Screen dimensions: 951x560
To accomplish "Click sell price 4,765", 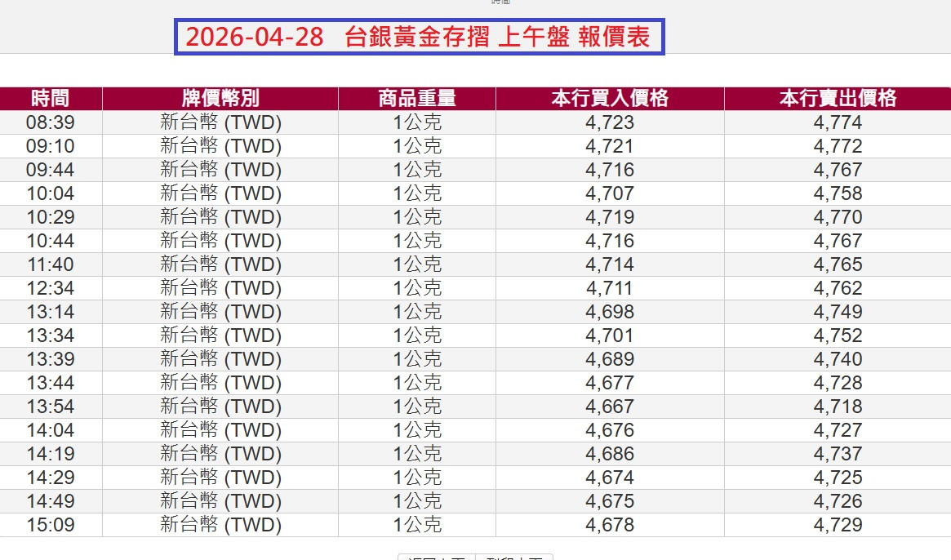I will click(x=838, y=264).
